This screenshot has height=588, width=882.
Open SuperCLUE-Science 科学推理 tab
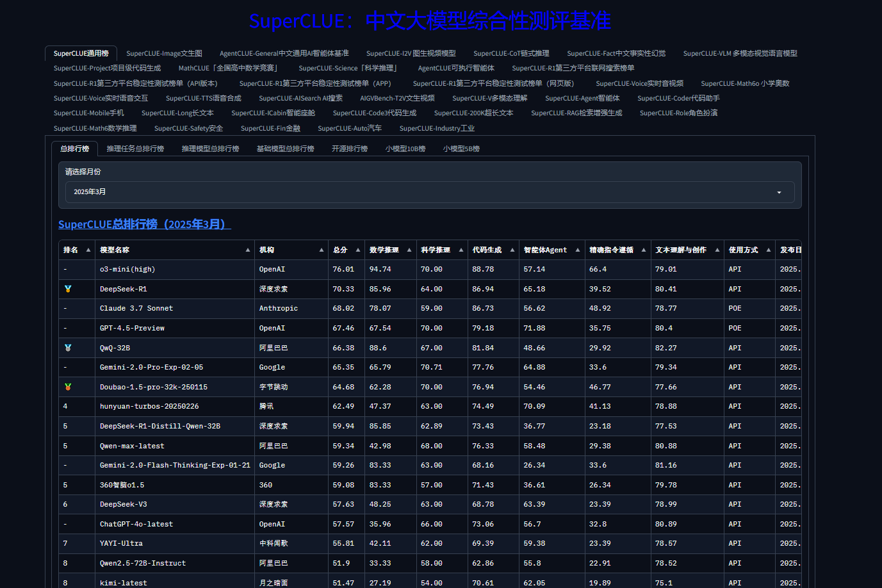[350, 68]
